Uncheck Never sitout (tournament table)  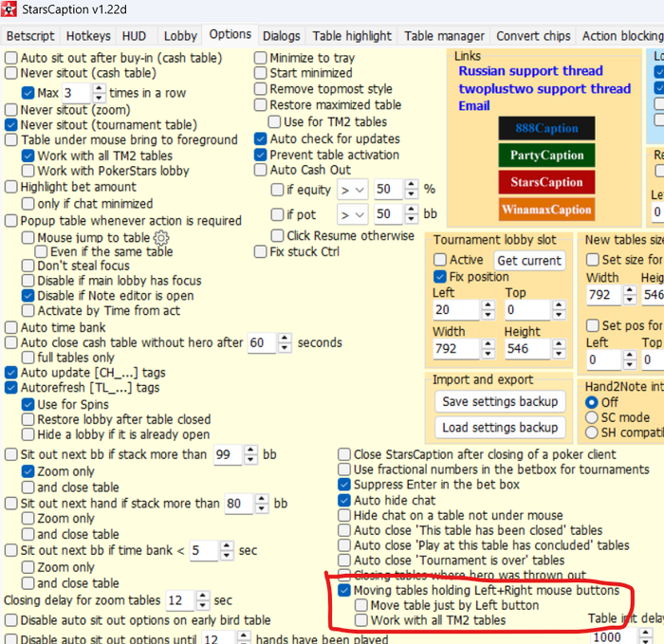11,125
